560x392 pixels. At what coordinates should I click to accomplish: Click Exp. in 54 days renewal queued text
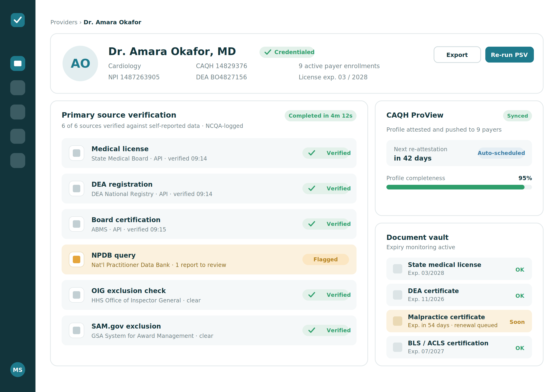pyautogui.click(x=452, y=325)
